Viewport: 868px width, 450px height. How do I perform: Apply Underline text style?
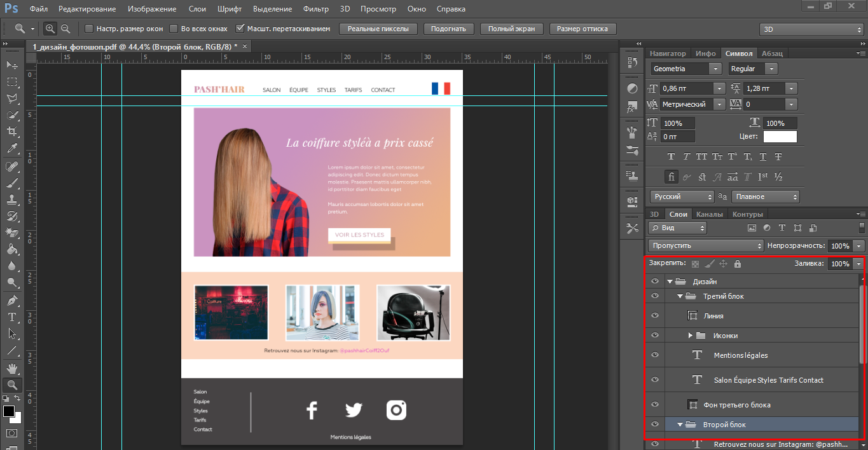tap(763, 156)
